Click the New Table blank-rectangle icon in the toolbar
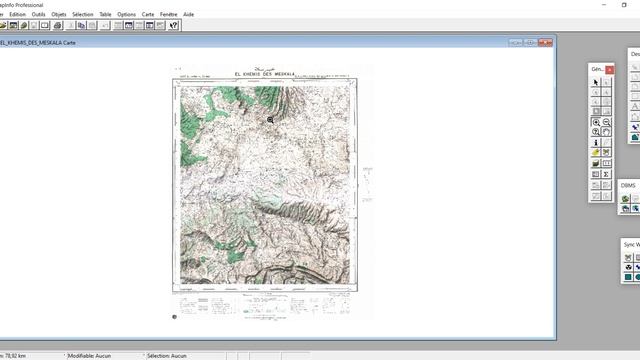The width and height of the screenshot is (640, 360). tap(44, 26)
